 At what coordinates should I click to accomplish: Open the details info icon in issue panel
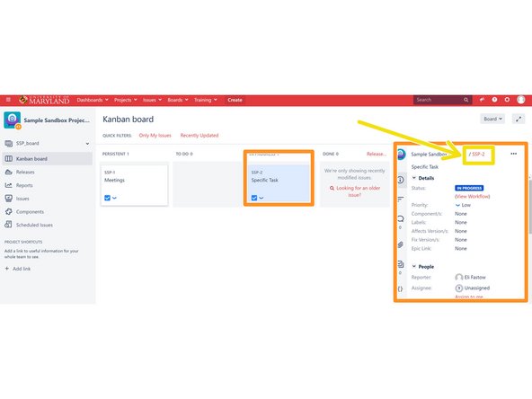(401, 180)
